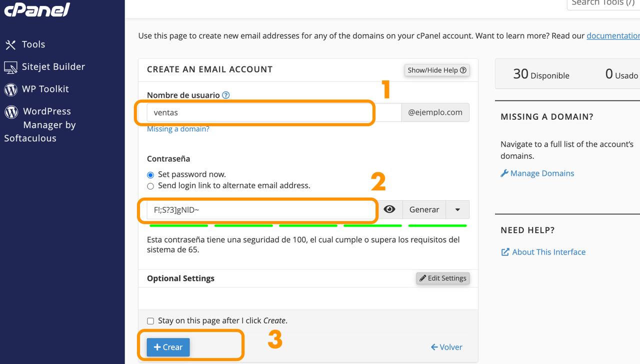Click the WordPress Manager by Softaculous icon
Image resolution: width=640 pixels, height=364 pixels.
(11, 112)
